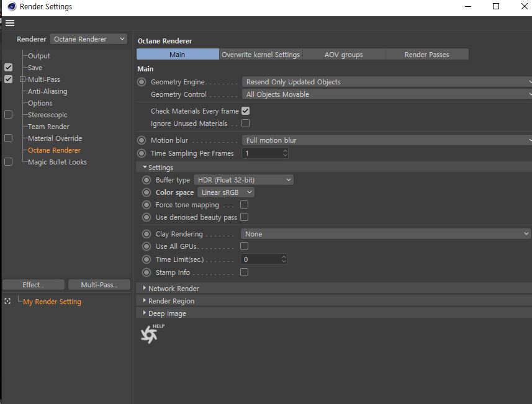Select Output in the settings tree
The height and width of the screenshot is (404, 532).
(x=39, y=56)
